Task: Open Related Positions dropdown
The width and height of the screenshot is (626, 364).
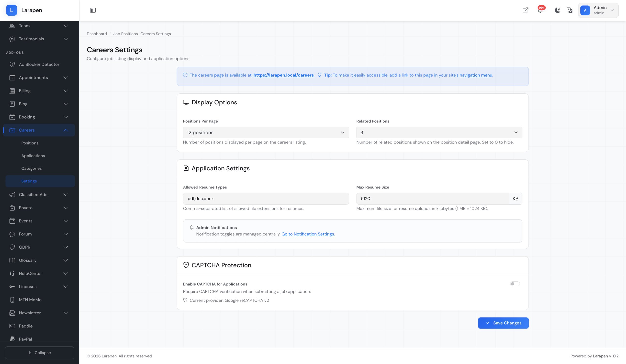Action: pos(439,132)
